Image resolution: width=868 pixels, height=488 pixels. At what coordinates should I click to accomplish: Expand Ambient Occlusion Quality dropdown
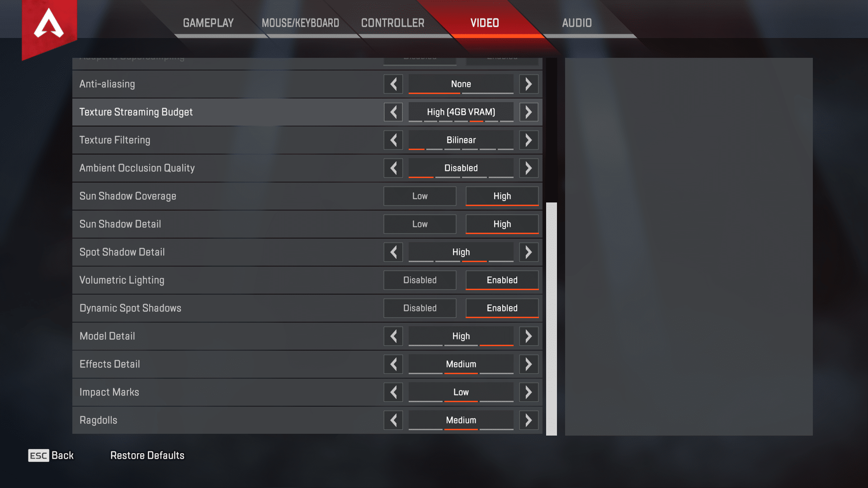coord(460,168)
